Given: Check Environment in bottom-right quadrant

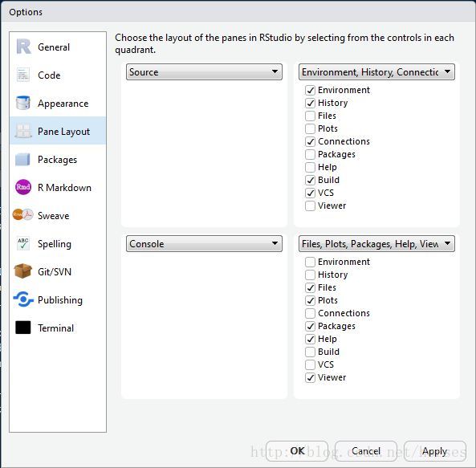Looking at the screenshot, I should [310, 262].
